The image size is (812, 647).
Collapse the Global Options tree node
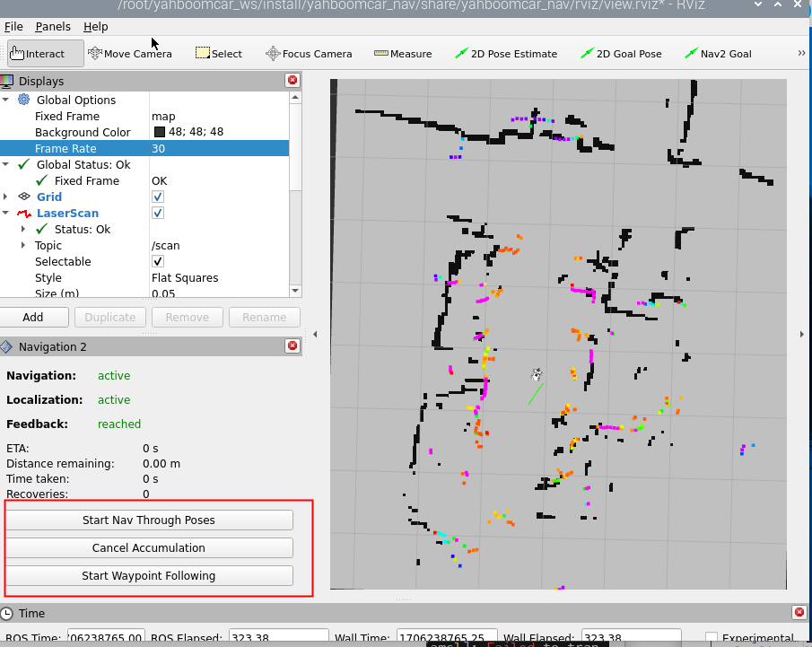pyautogui.click(x=5, y=100)
